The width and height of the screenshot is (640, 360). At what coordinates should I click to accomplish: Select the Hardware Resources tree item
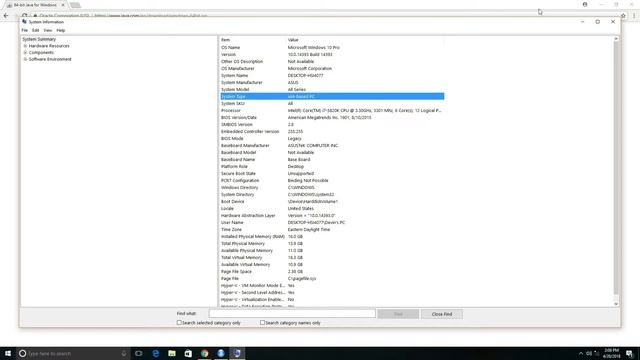pyautogui.click(x=49, y=46)
